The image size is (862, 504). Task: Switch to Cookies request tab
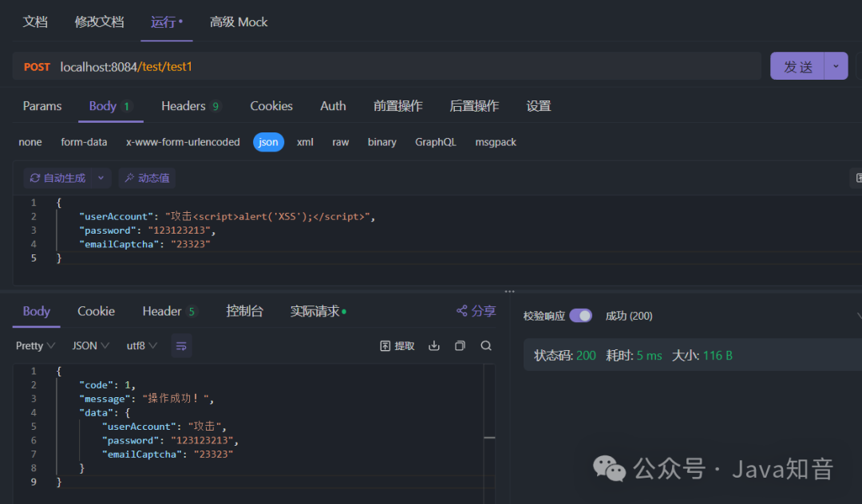click(x=271, y=106)
